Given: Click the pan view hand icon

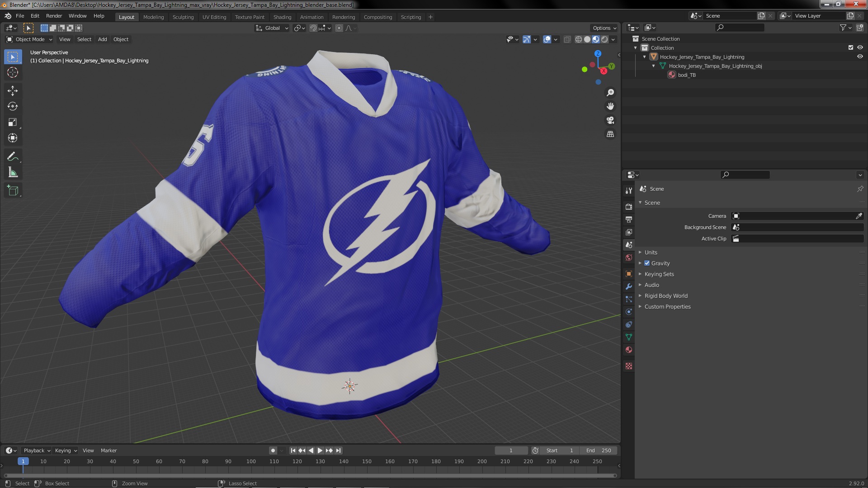Looking at the screenshot, I should (x=610, y=106).
